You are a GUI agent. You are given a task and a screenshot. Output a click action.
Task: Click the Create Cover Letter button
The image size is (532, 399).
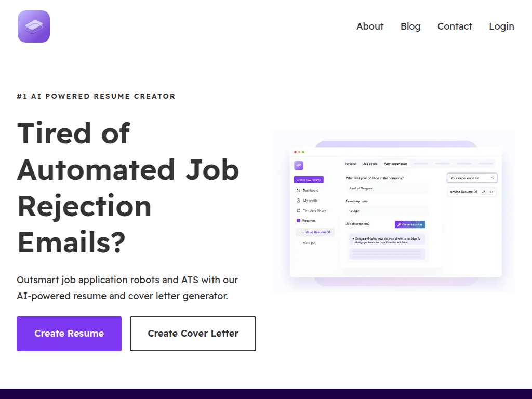[193, 334]
